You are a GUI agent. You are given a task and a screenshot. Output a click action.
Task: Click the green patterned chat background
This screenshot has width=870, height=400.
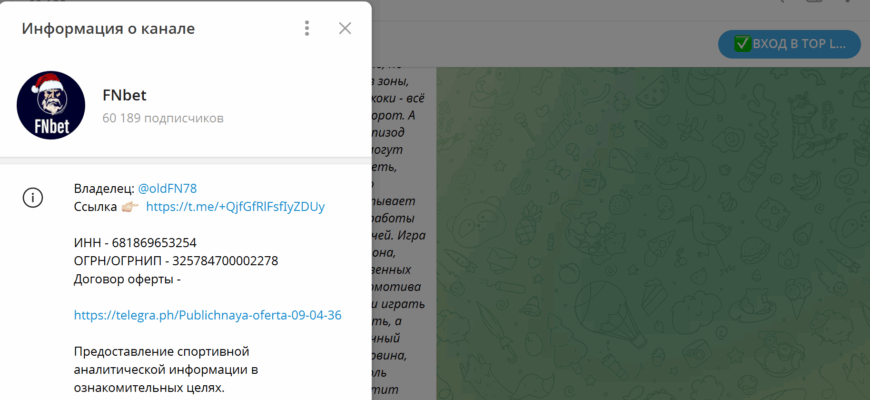tap(650, 240)
